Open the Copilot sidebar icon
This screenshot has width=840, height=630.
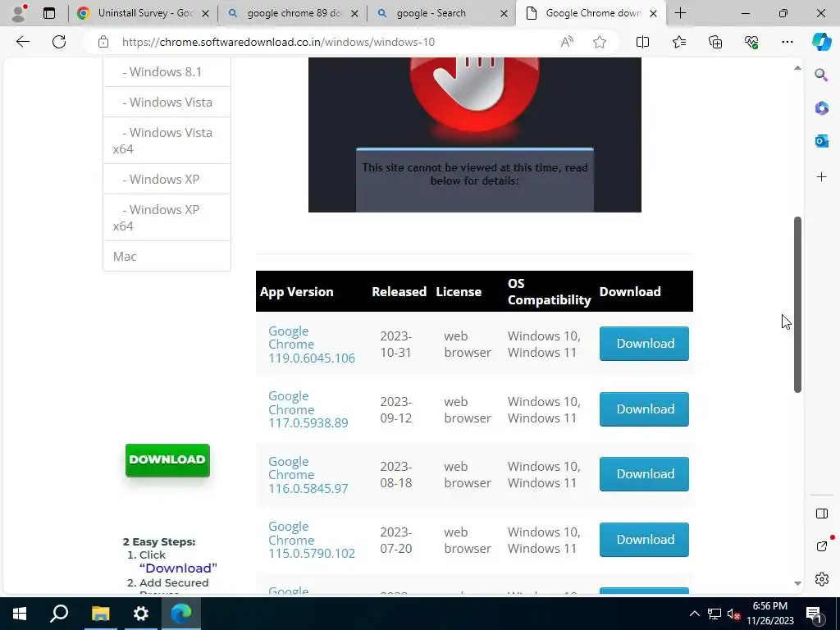pyautogui.click(x=821, y=42)
